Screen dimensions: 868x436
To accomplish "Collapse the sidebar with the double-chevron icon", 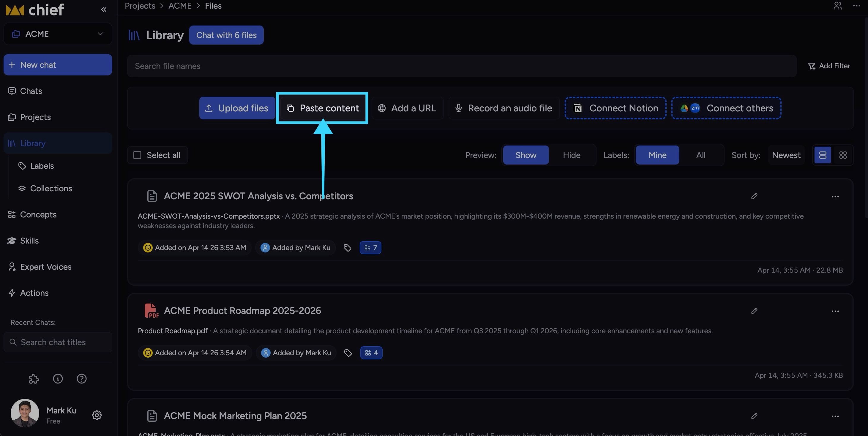I will (x=104, y=10).
